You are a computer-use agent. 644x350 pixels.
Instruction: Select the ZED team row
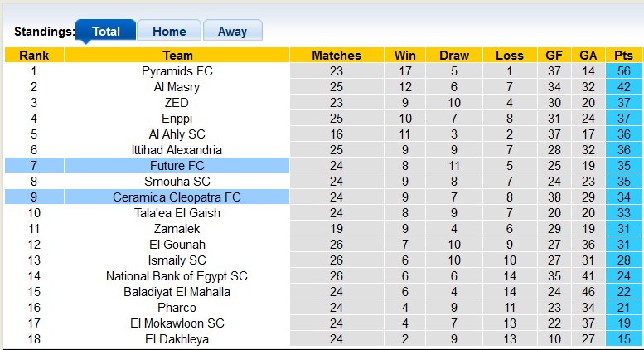[x=177, y=103]
